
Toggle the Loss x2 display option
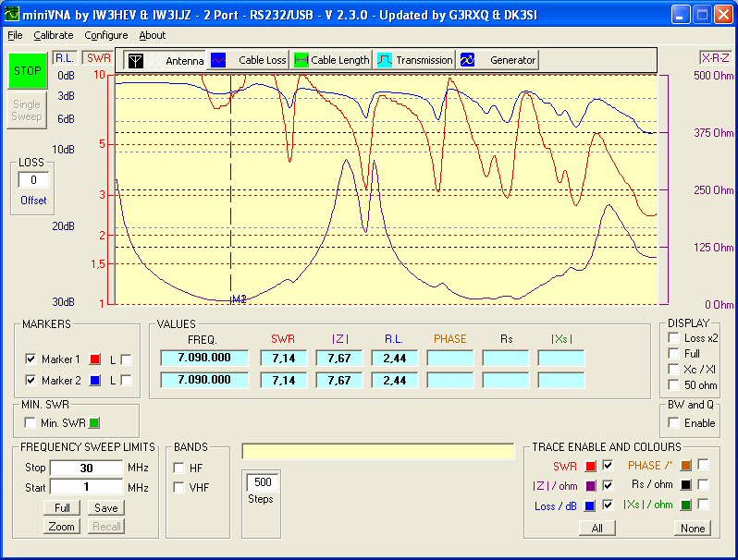[672, 338]
